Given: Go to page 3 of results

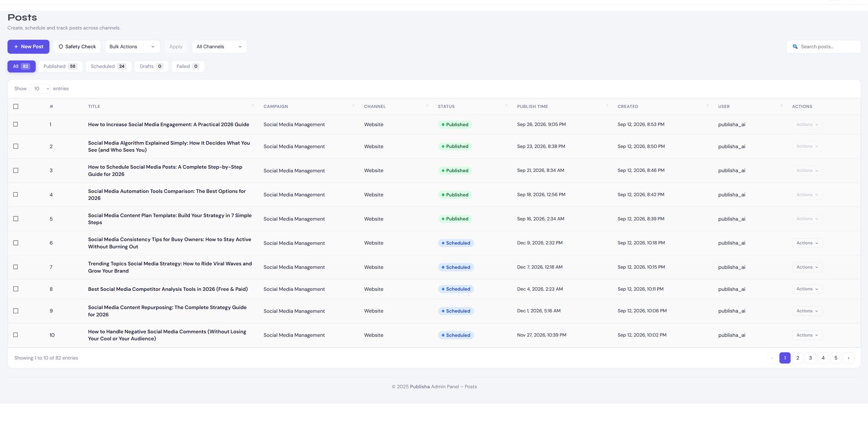Looking at the screenshot, I should pyautogui.click(x=810, y=358).
